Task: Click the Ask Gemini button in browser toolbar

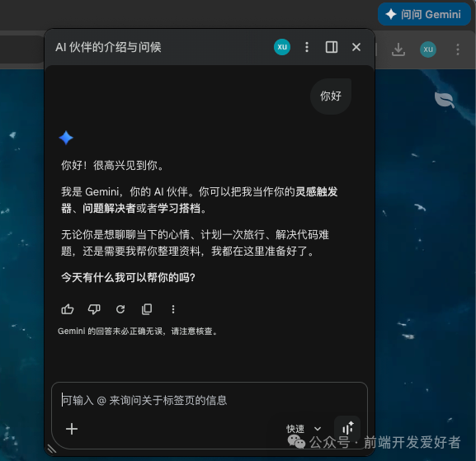Action: pos(424,14)
